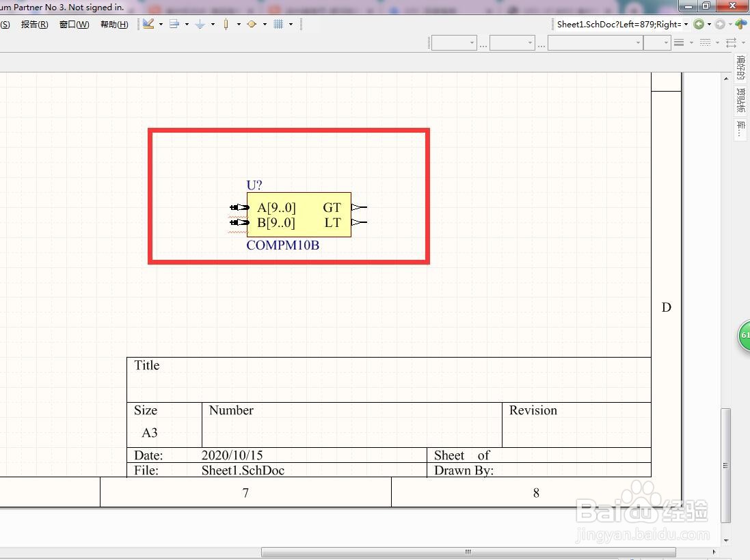The width and height of the screenshot is (750, 560).
Task: Click the horizontal scrollbar right arrow
Action: pos(714,552)
